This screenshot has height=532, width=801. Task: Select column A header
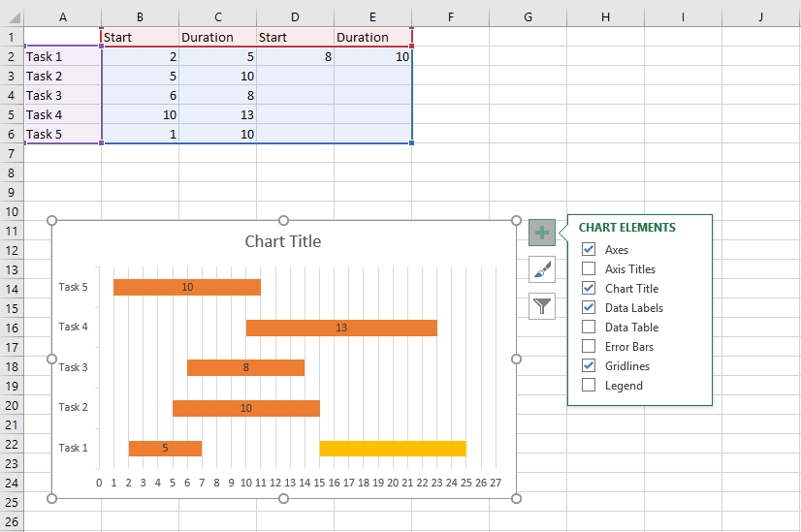pyautogui.click(x=62, y=17)
